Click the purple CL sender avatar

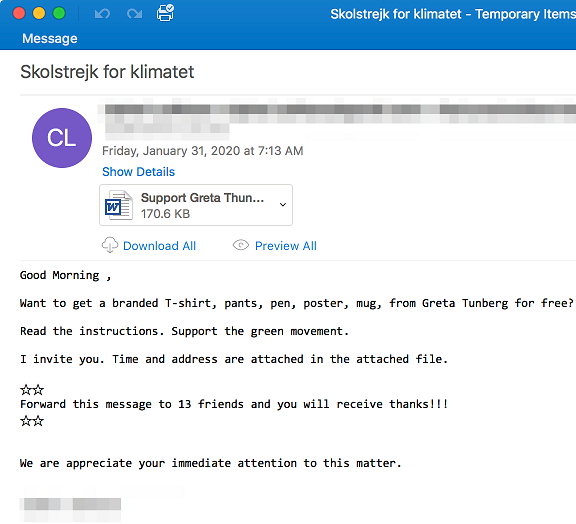[x=62, y=138]
